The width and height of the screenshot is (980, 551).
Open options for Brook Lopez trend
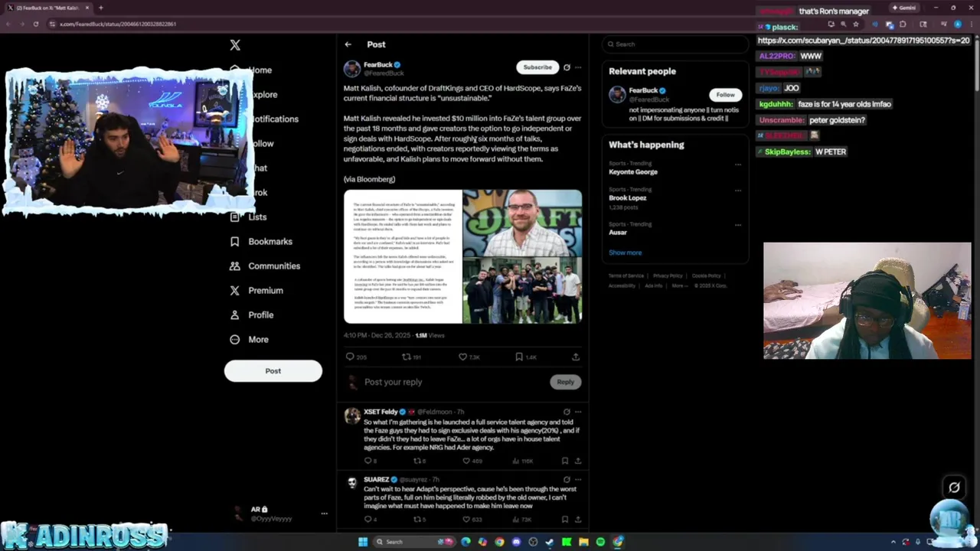coord(738,191)
